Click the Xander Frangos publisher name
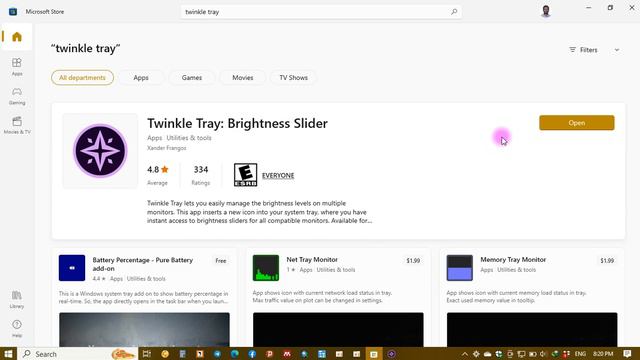640x360 pixels. click(167, 148)
